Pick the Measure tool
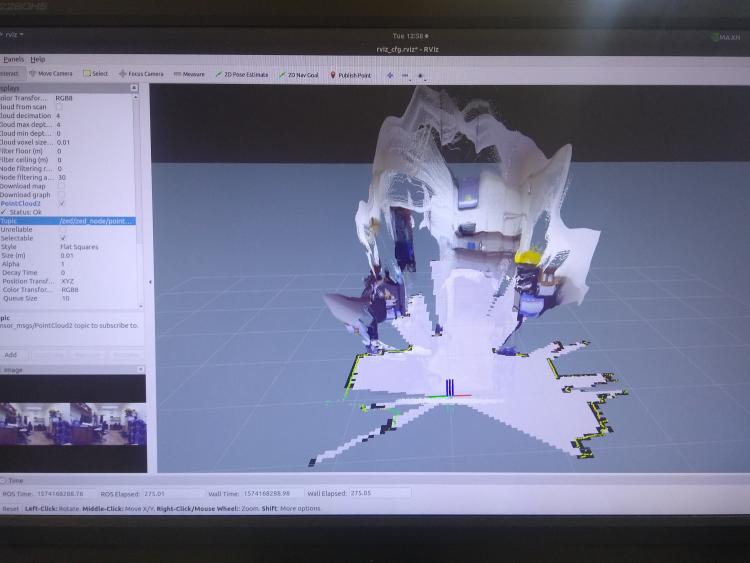This screenshot has height=563, width=750. click(189, 74)
